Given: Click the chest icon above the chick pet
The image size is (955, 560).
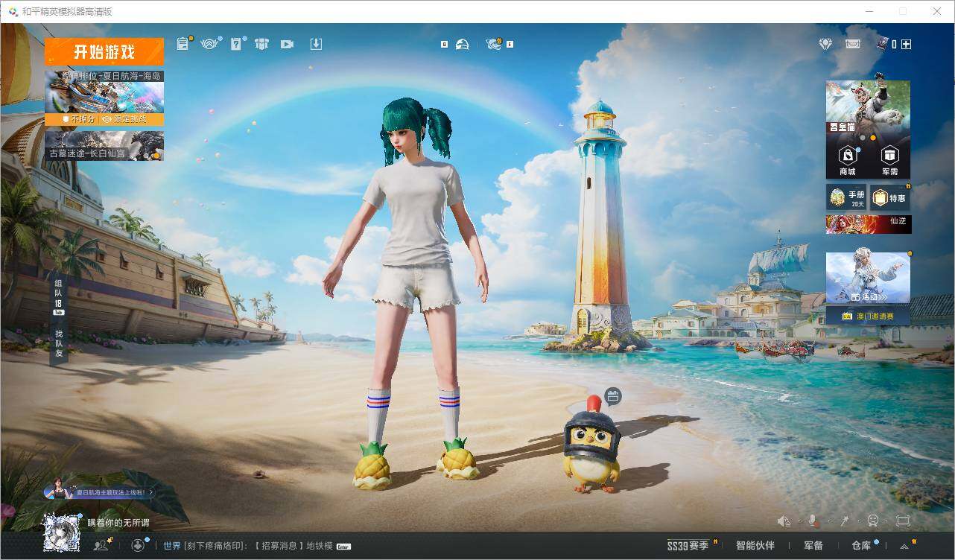Looking at the screenshot, I should pos(612,397).
